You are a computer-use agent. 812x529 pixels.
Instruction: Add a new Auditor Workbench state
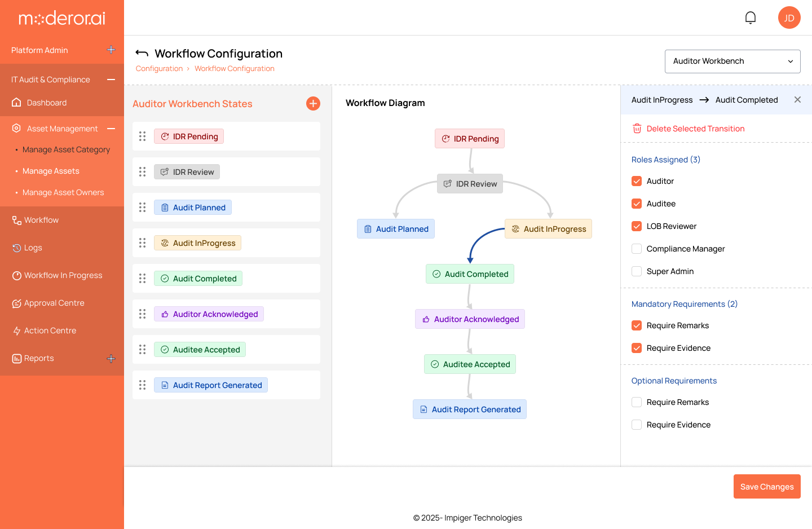click(313, 103)
